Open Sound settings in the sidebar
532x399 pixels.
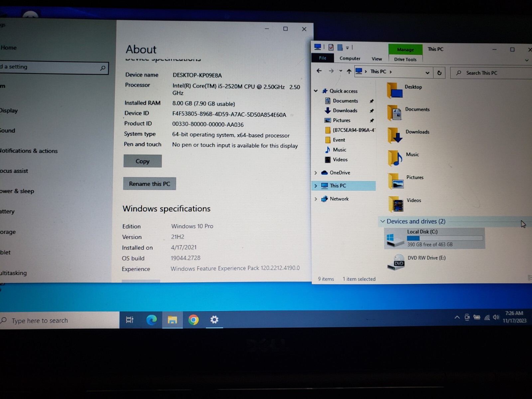click(x=8, y=130)
